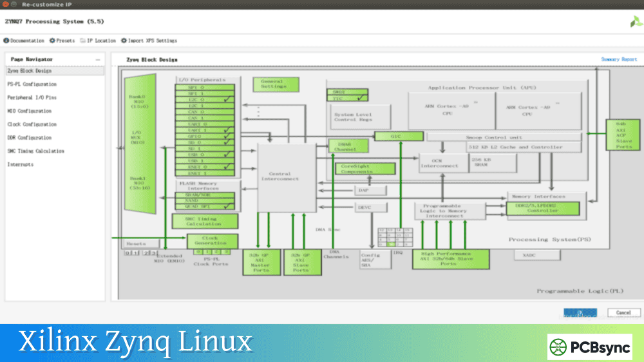
Task: Click the Config AES/SHA block
Action: (x=375, y=260)
